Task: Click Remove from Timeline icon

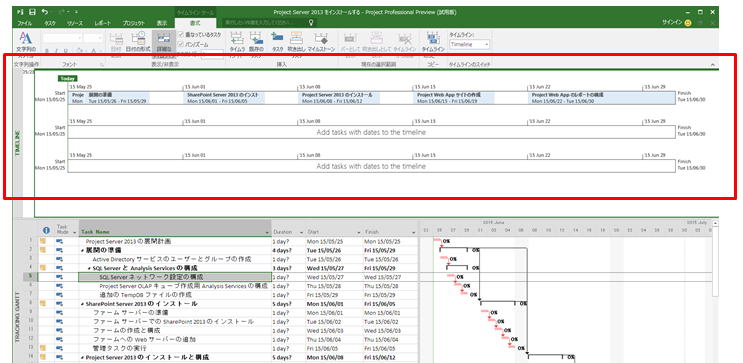Action: click(x=405, y=38)
